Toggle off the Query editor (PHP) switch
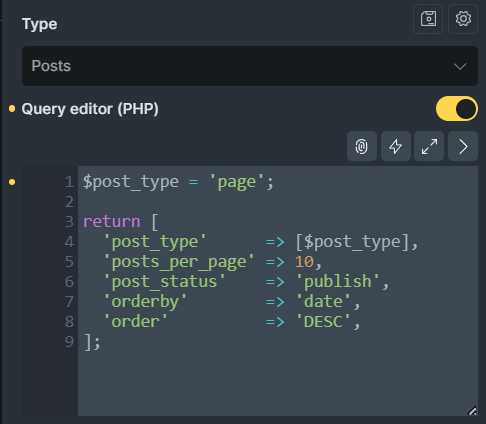Image resolution: width=486 pixels, height=424 pixels. click(x=457, y=109)
